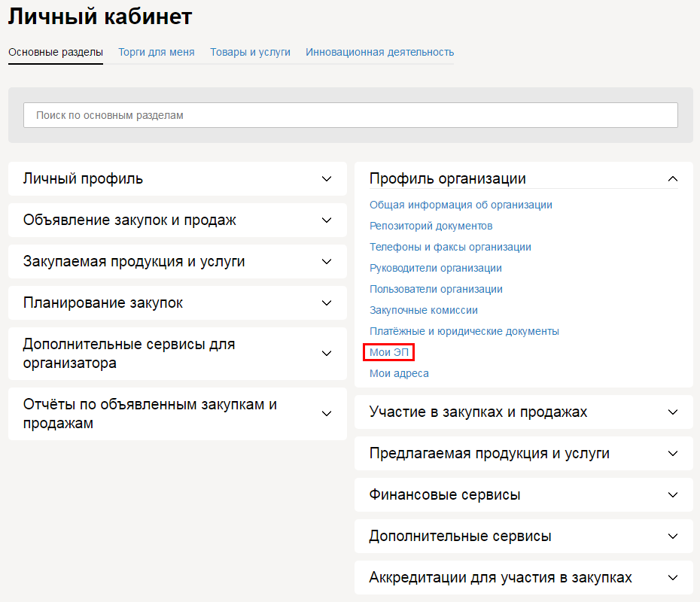
Task: Expand the Планирование закупок section
Action: coord(177,303)
